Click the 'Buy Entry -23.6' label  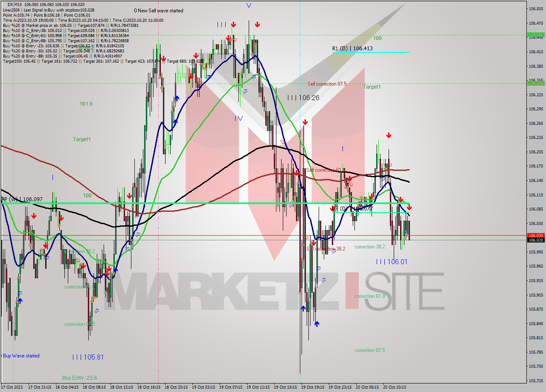pyautogui.click(x=79, y=378)
